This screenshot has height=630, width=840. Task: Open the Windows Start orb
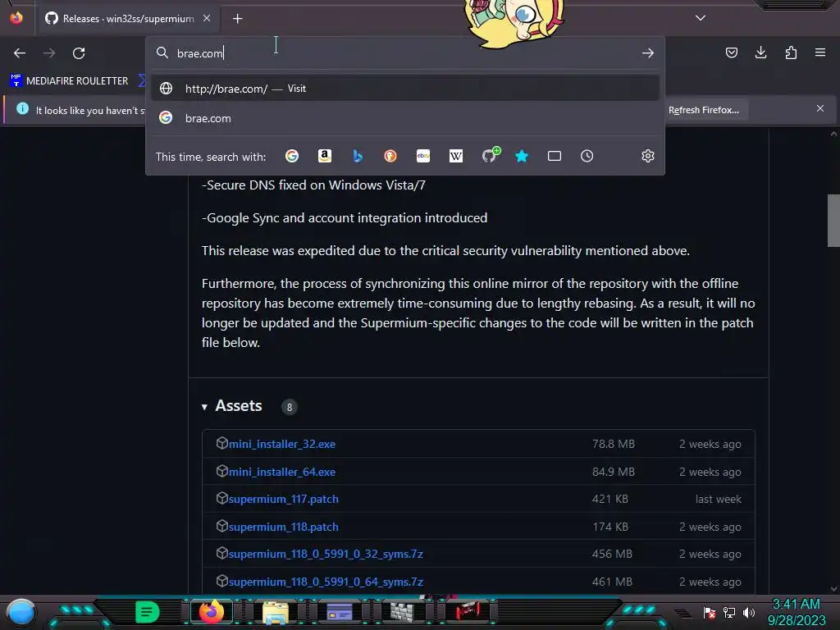coord(21,612)
